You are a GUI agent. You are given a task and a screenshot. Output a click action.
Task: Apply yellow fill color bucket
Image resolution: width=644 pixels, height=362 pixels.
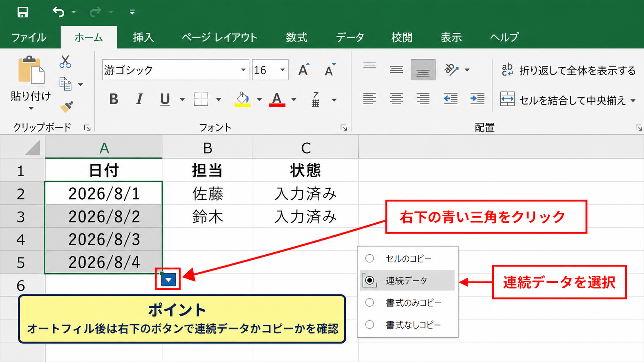point(243,99)
